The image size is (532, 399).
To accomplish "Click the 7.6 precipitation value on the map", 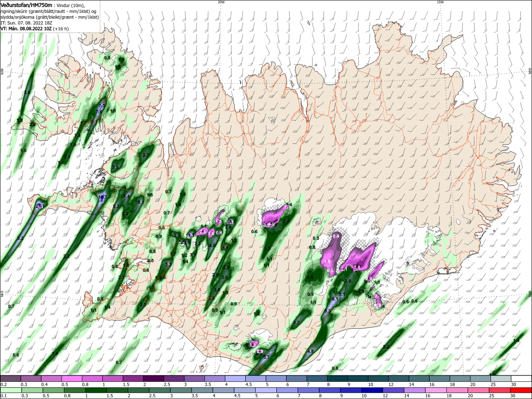I will pyautogui.click(x=99, y=112).
